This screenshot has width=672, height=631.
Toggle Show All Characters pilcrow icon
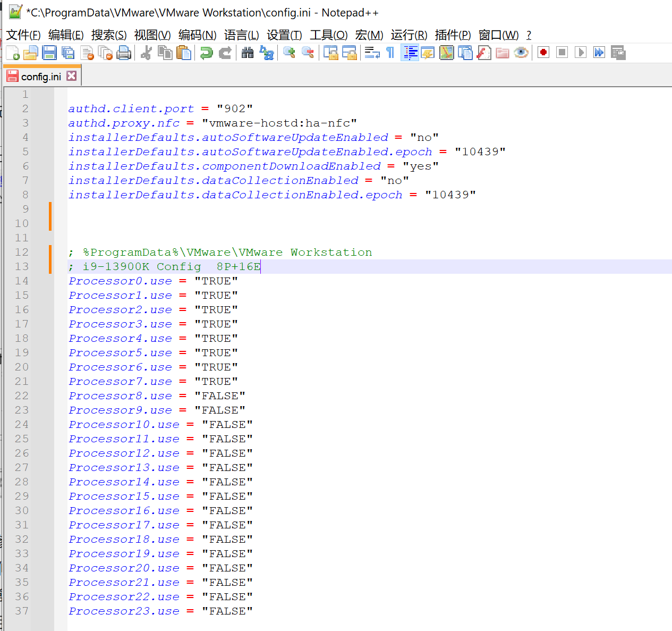tap(390, 53)
